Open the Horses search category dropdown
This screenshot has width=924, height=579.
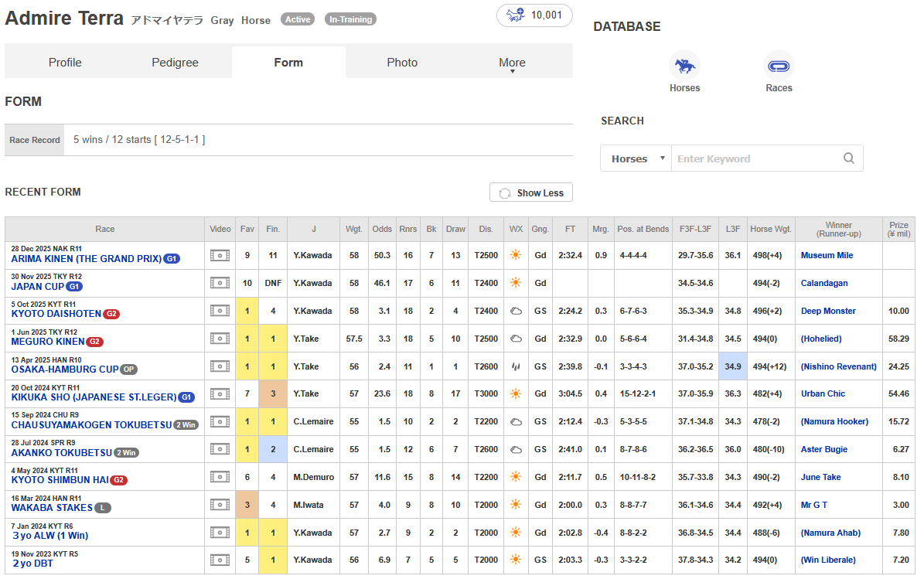pos(636,158)
